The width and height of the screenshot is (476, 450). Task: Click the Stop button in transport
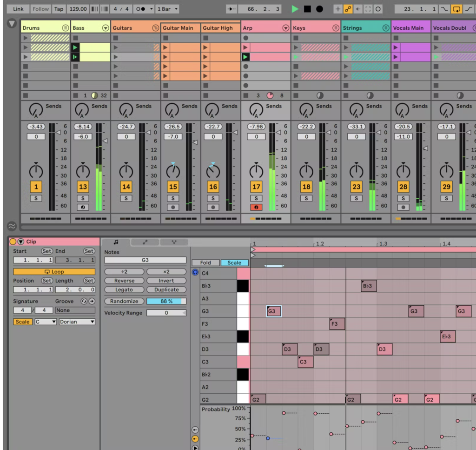[307, 9]
